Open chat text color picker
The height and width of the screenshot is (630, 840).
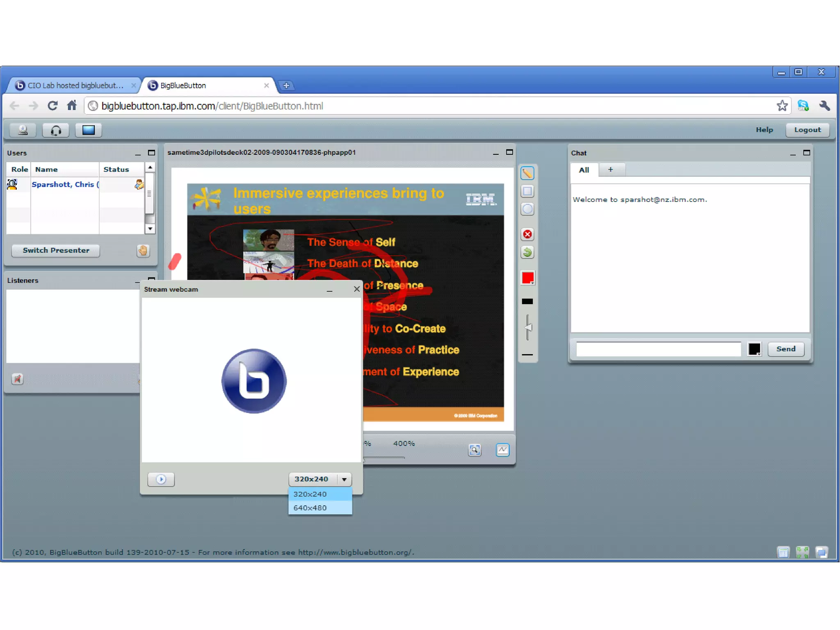click(x=754, y=349)
